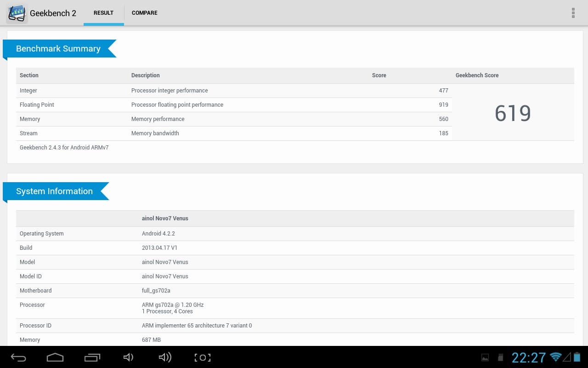Screen dimensions: 588x368
Task: Tap 'Processor integer performance' description
Action: (x=170, y=91)
